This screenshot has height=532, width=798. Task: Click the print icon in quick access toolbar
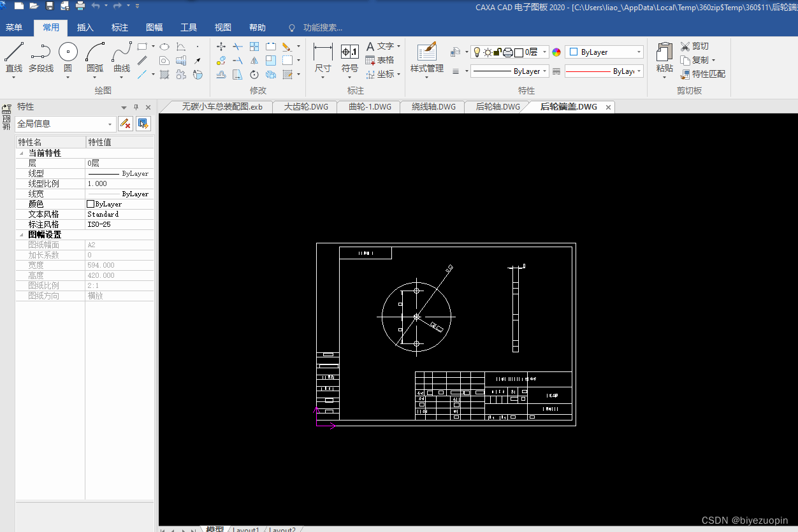80,6
